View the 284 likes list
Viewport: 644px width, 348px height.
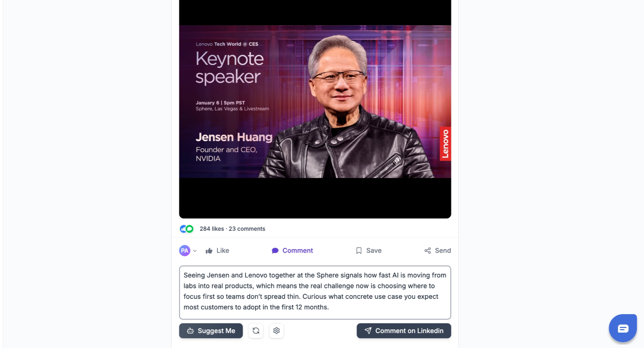coord(212,229)
